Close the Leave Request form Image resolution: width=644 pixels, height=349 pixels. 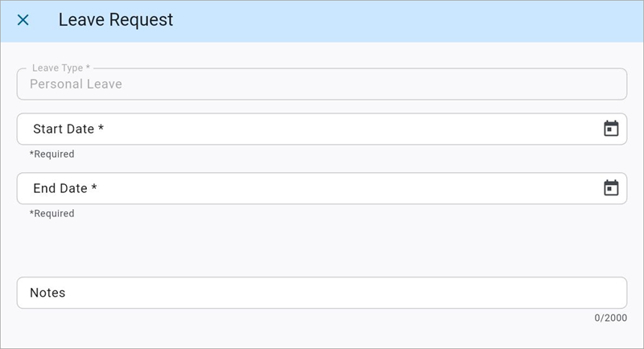23,20
